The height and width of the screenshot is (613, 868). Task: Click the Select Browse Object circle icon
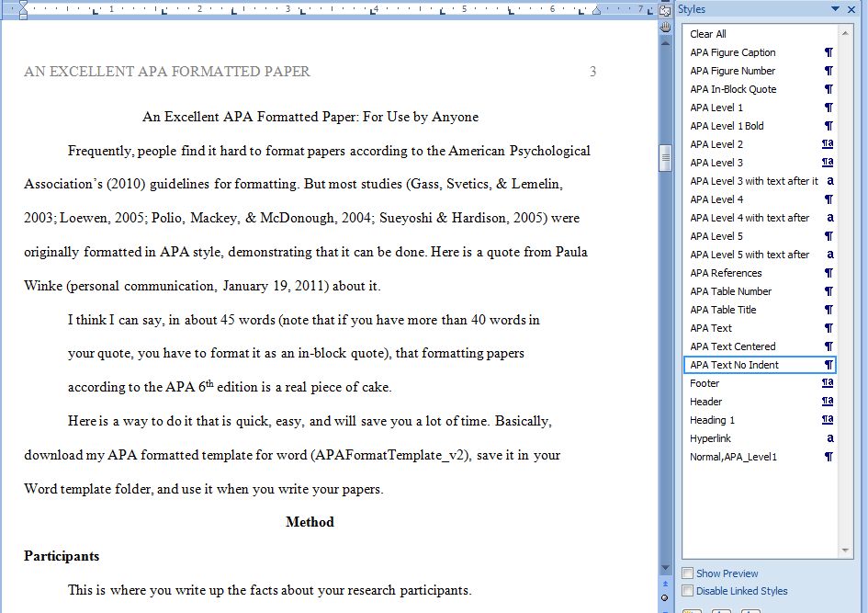(665, 598)
